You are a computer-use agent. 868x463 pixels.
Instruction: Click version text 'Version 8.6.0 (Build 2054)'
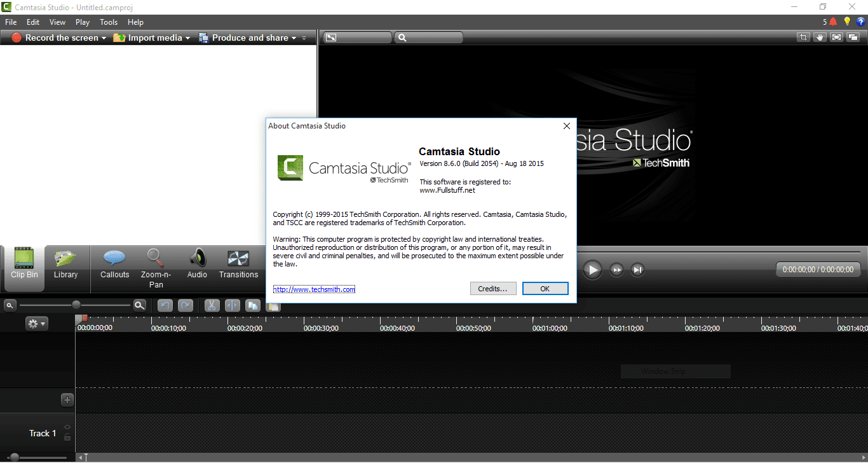[x=459, y=163]
